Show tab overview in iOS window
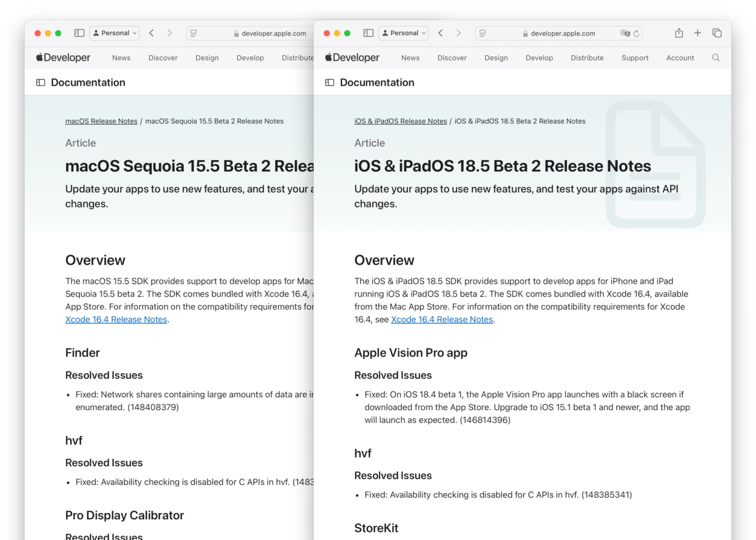This screenshot has width=756, height=540. (716, 33)
